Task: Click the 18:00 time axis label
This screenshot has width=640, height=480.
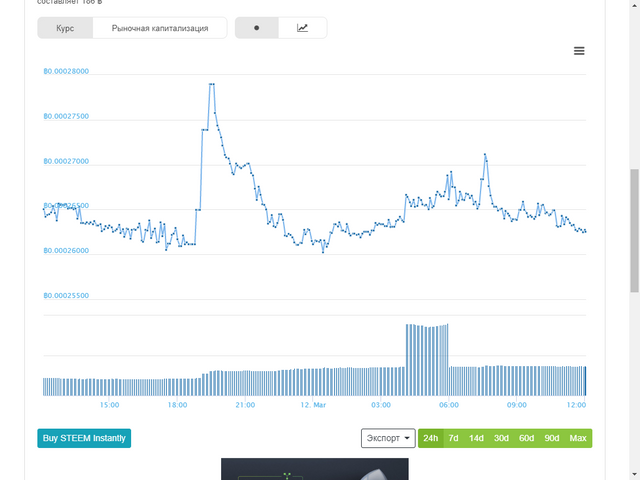Action: tap(177, 405)
